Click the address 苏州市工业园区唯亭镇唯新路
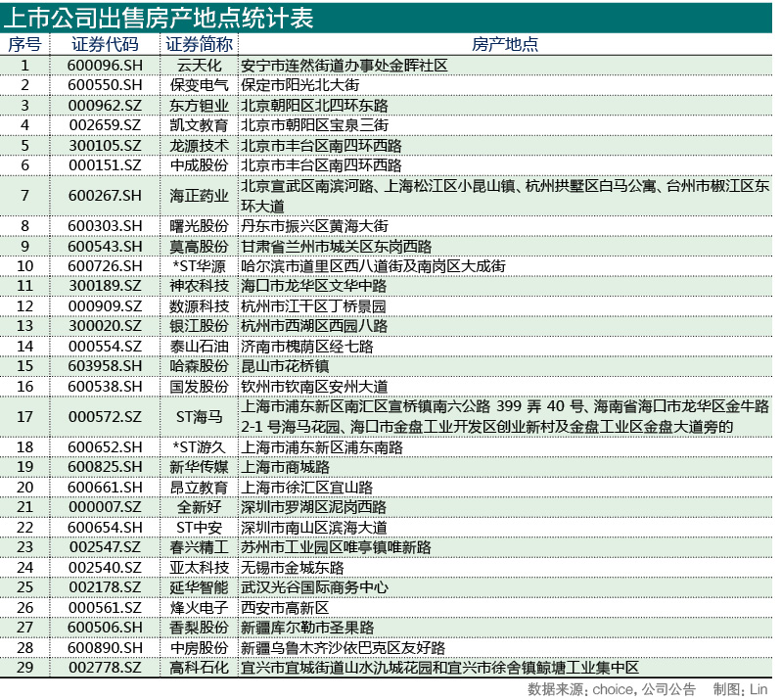The image size is (781, 700). pos(337,547)
